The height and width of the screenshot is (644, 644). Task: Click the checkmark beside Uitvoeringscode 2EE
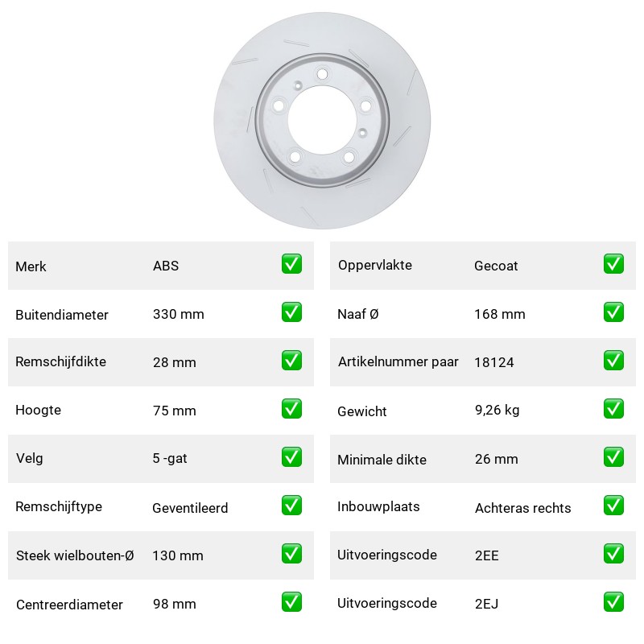coord(613,554)
